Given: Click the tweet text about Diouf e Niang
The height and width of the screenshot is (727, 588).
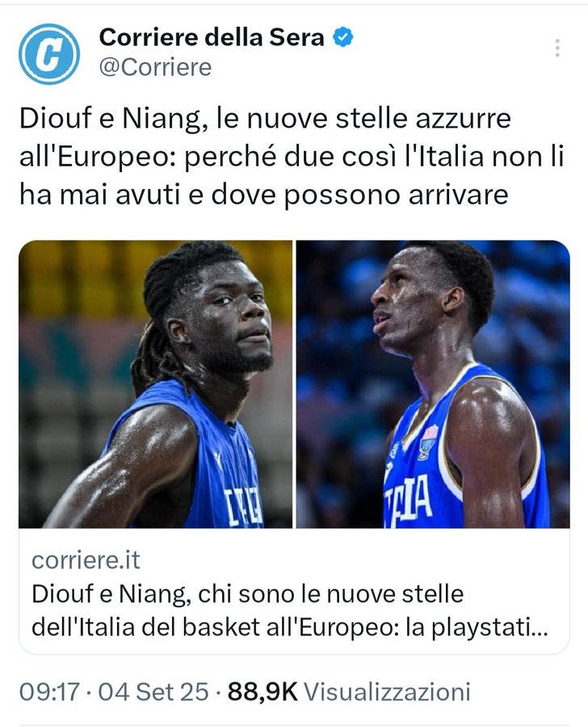Looking at the screenshot, I should [292, 157].
